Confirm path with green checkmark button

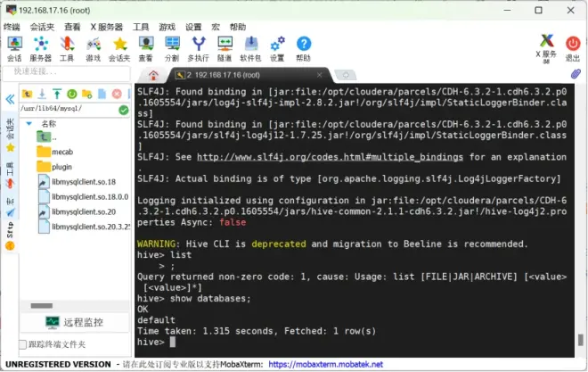(x=123, y=110)
